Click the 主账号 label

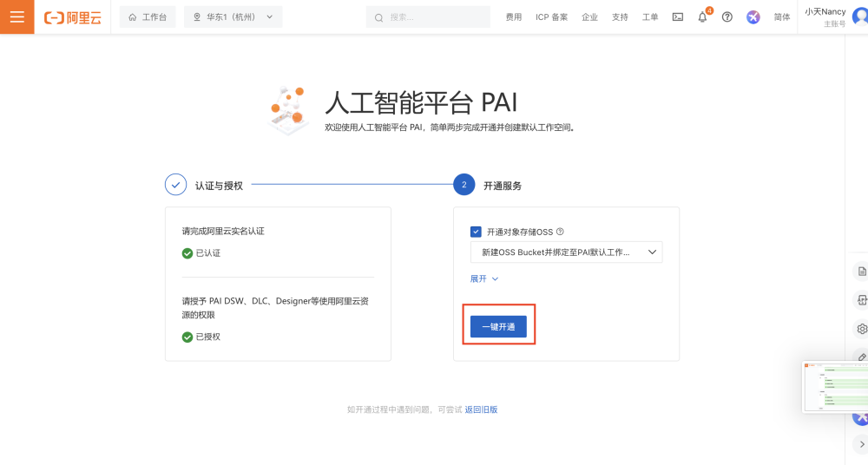point(835,23)
